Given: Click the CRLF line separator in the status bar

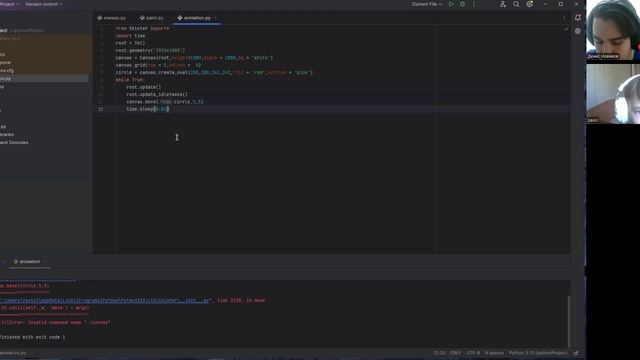Looking at the screenshot, I should tap(456, 353).
